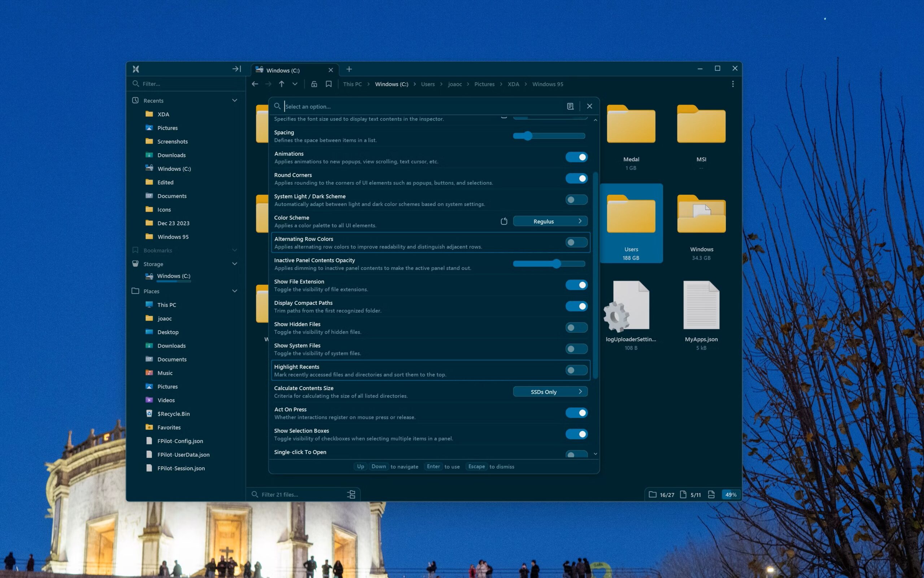Open the three-dot options menu
Screen dimensions: 924x578
[x=733, y=84]
